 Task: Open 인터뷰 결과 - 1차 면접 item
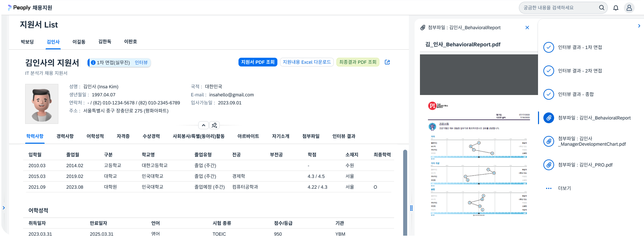[580, 47]
